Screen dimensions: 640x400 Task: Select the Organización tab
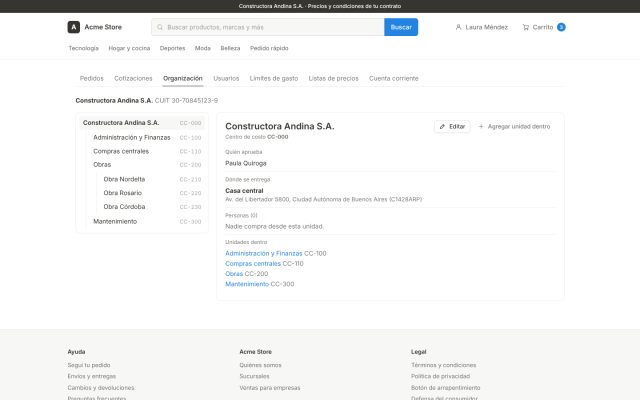[182, 78]
